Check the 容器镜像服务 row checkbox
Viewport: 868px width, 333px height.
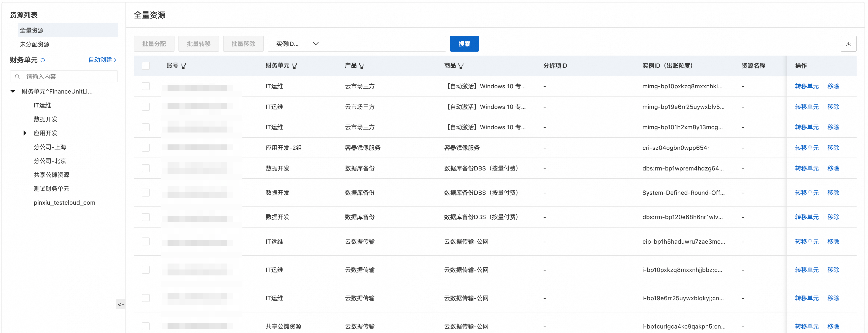145,148
